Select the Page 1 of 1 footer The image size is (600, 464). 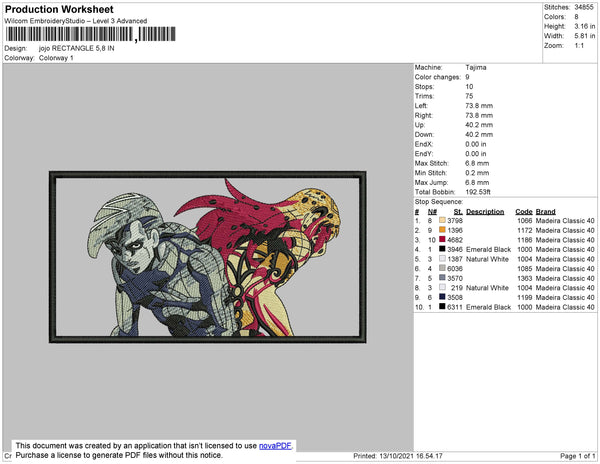(x=577, y=456)
